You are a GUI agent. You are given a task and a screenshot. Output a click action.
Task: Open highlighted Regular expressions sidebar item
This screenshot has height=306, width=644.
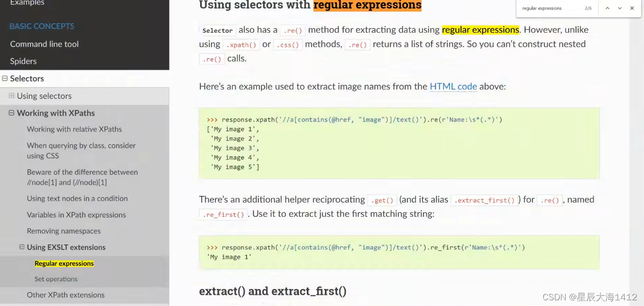click(x=64, y=263)
